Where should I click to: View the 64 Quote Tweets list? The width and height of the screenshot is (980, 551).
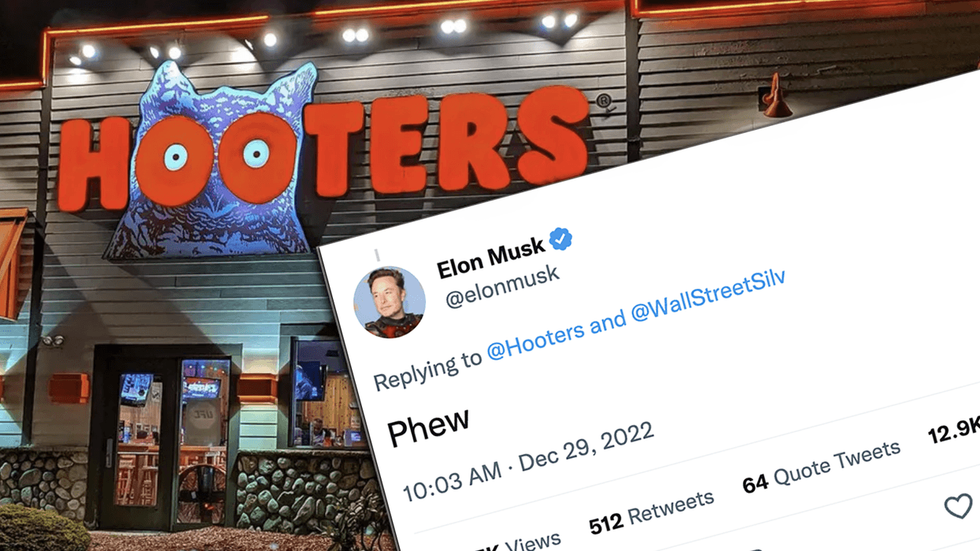821,467
